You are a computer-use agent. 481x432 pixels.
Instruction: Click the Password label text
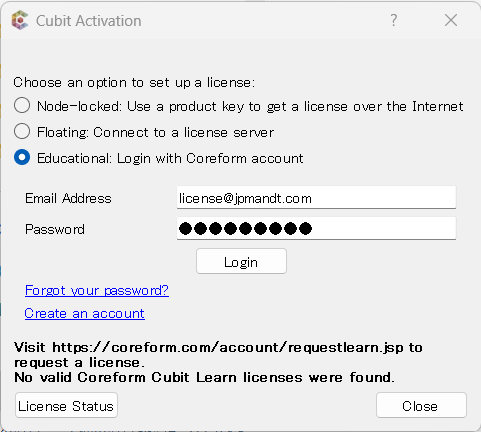click(55, 229)
